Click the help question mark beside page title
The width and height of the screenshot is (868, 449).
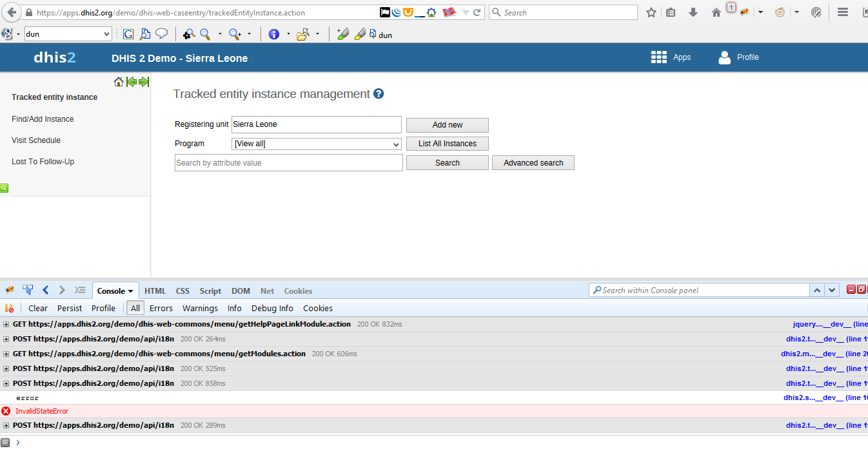click(379, 94)
